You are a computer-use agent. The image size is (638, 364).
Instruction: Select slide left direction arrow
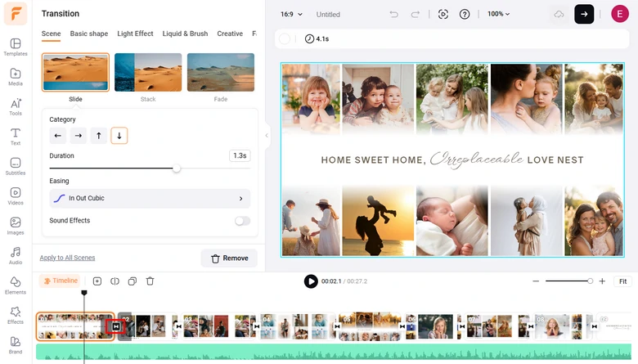click(58, 136)
